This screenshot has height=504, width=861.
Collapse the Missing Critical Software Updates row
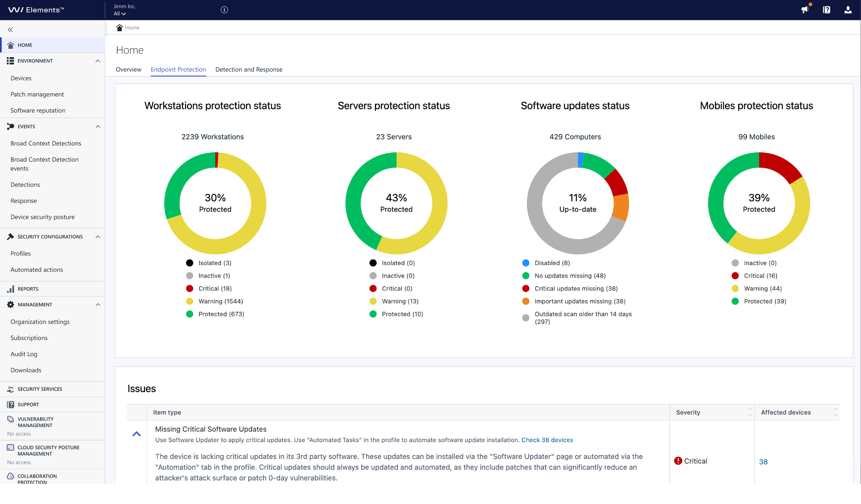point(136,434)
